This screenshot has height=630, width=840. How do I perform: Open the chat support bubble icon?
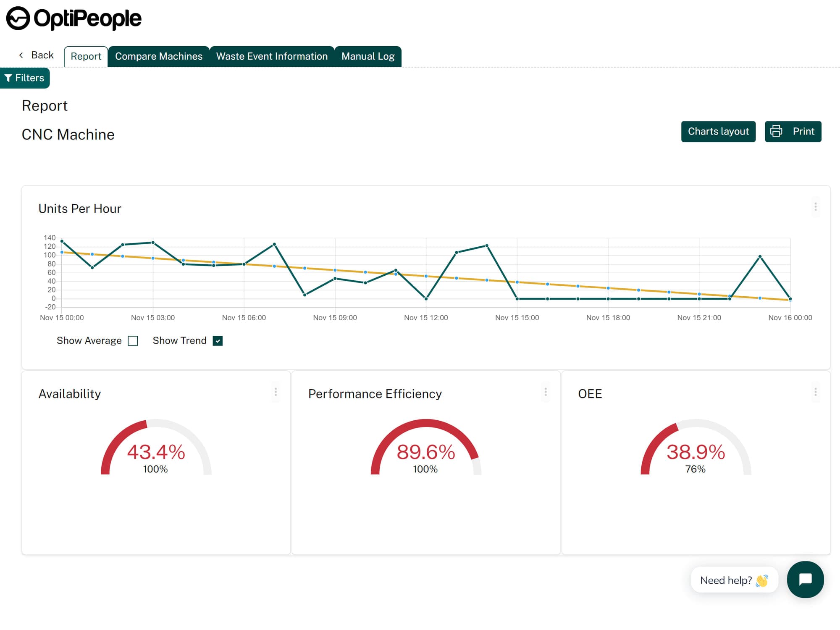point(805,580)
